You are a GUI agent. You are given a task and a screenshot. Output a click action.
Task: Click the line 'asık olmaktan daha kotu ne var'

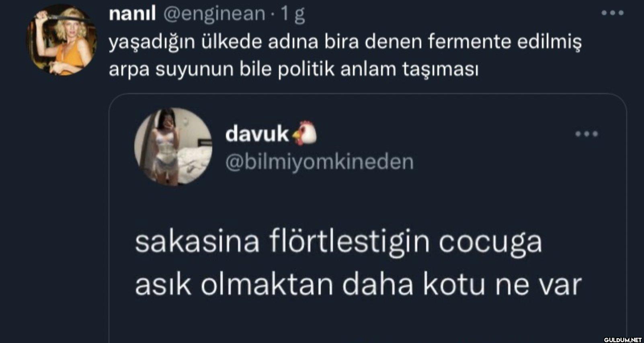coord(358,285)
